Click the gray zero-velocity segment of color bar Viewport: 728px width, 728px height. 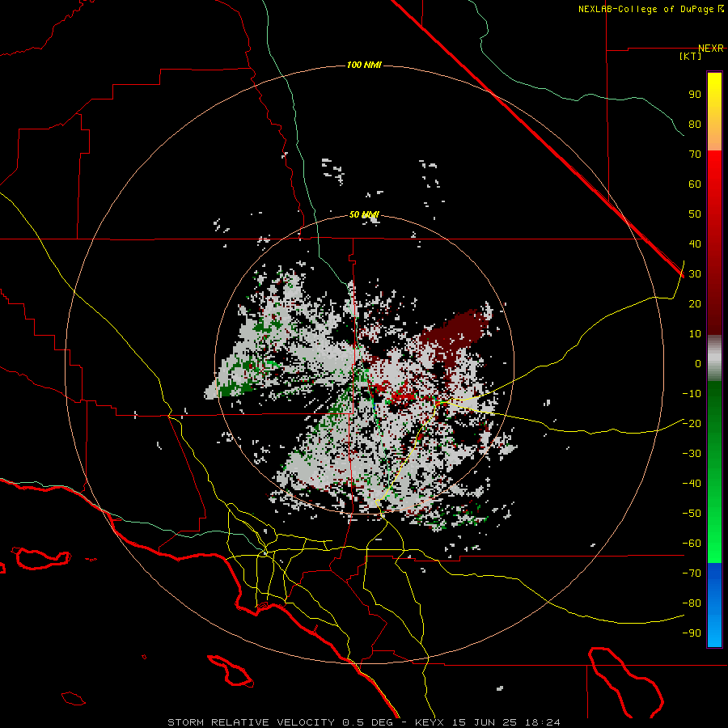click(x=714, y=358)
